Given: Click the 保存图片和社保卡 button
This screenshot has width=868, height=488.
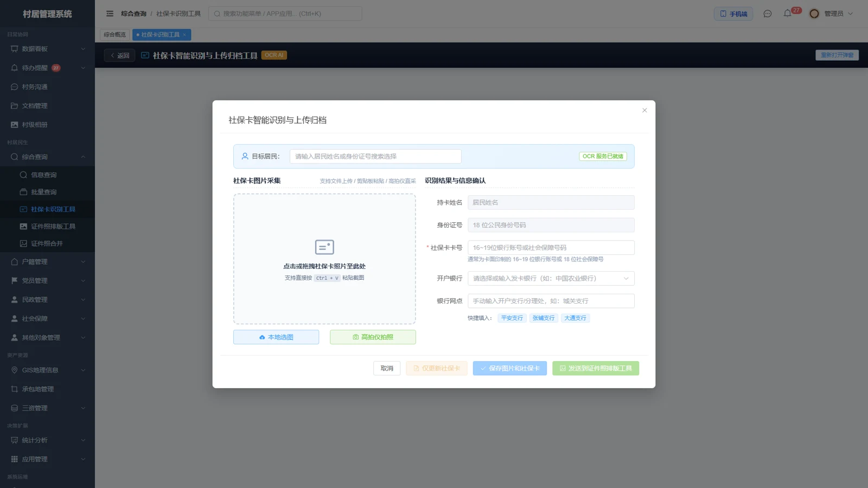Looking at the screenshot, I should coord(510,369).
